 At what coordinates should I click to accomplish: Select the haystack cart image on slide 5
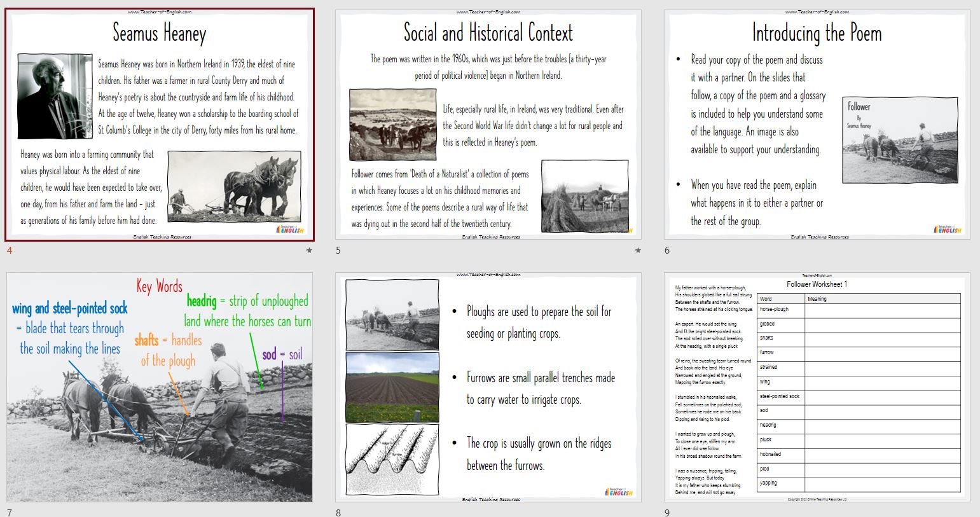coord(584,195)
